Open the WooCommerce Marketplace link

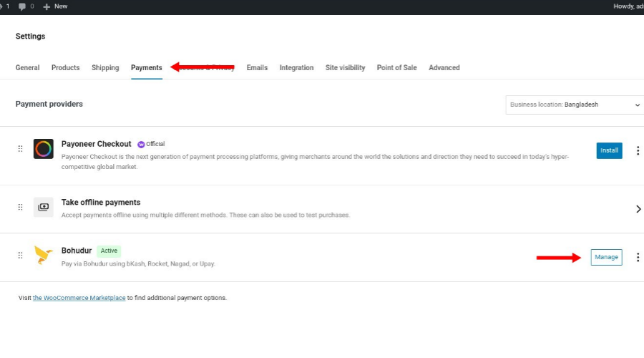pyautogui.click(x=79, y=298)
